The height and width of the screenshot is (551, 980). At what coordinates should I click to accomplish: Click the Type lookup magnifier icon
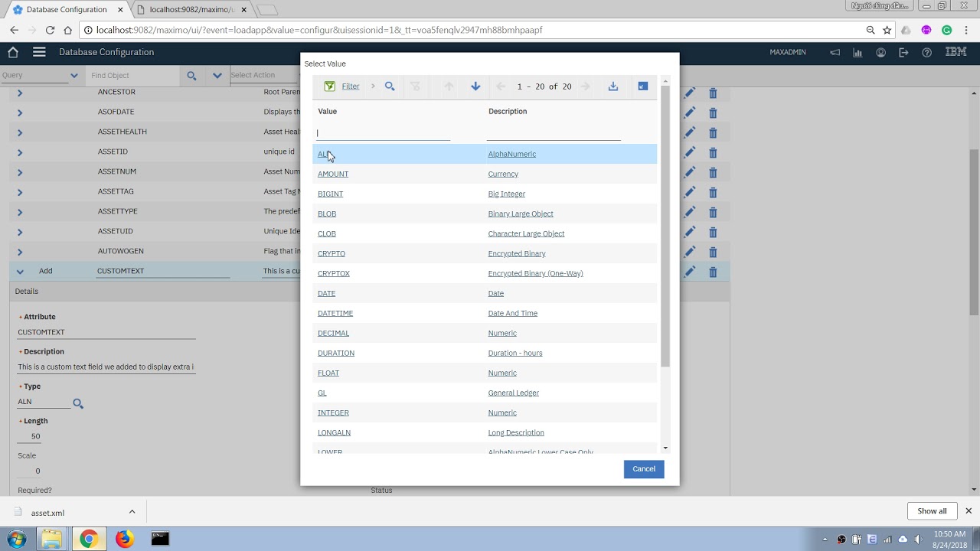(78, 403)
